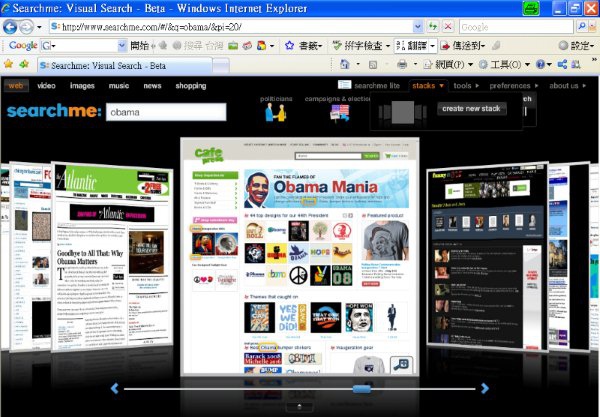Open the tools menu on Searchme
The image size is (600, 417).
[466, 86]
